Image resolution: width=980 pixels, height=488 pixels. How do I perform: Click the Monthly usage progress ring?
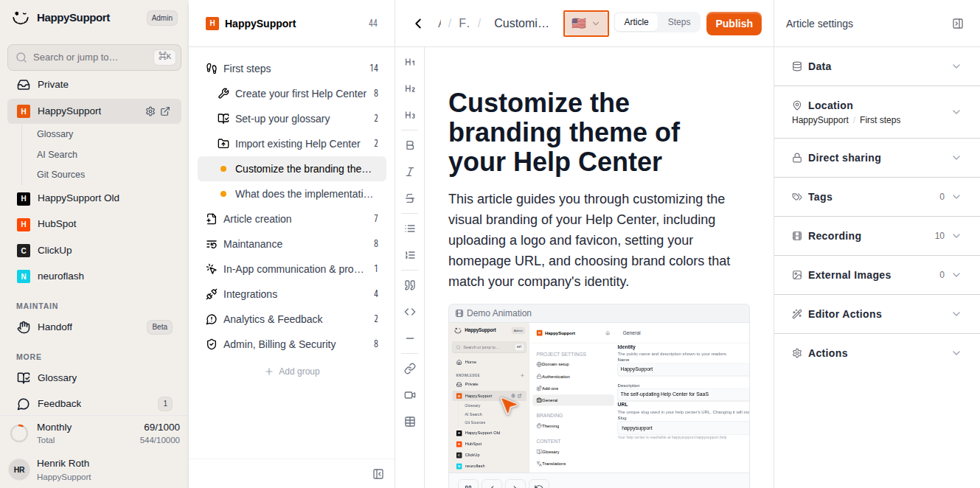(x=19, y=433)
